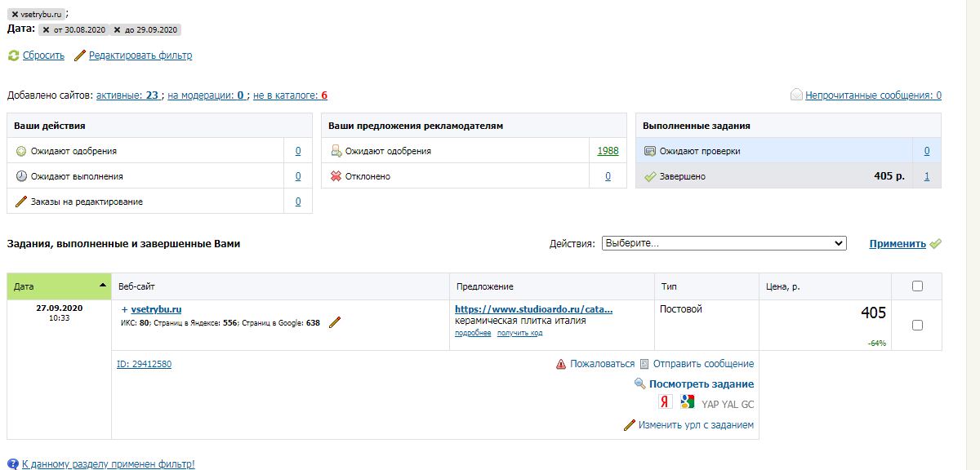
Task: Click the green Сбросить refresh icon
Action: (x=13, y=56)
